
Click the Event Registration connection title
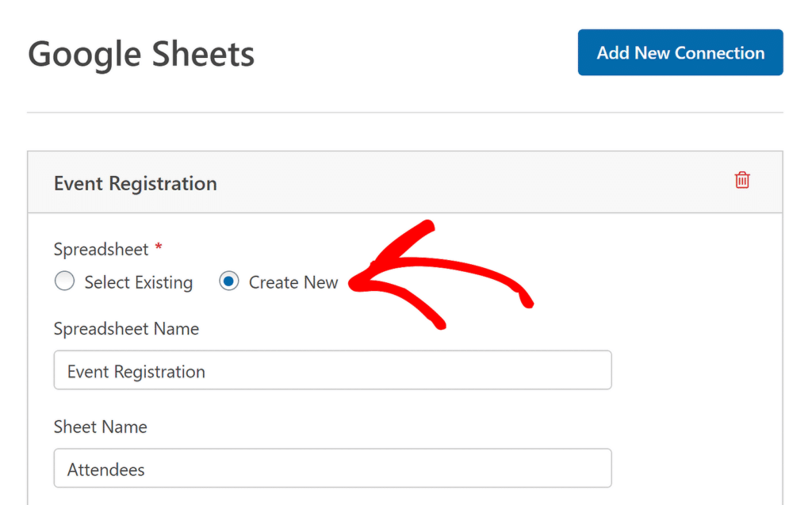point(136,183)
